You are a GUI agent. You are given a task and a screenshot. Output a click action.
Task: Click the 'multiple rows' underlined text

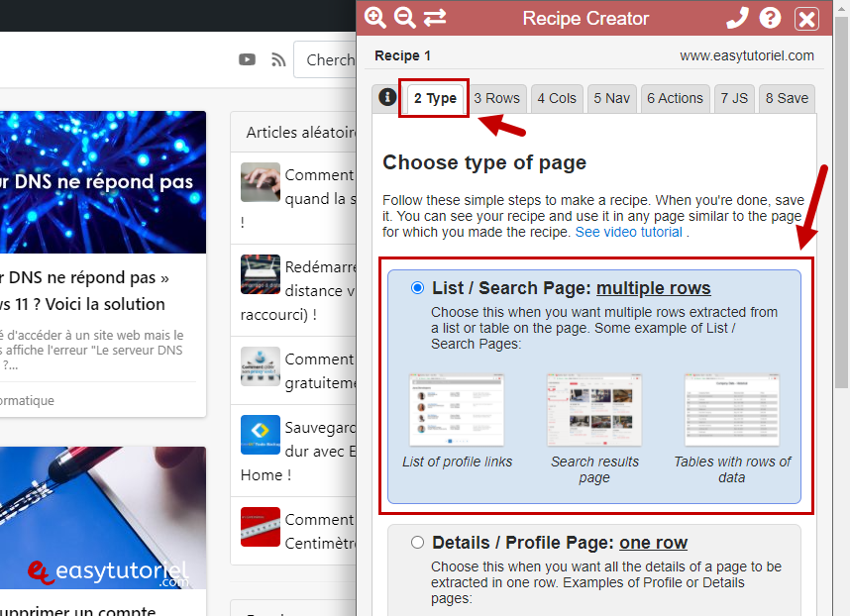point(653,288)
